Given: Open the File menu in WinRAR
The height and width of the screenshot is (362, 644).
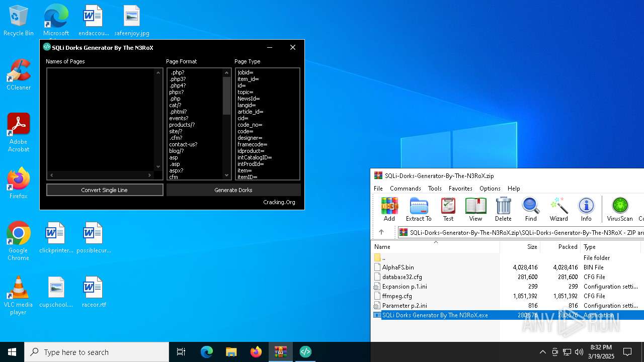Looking at the screenshot, I should (378, 188).
